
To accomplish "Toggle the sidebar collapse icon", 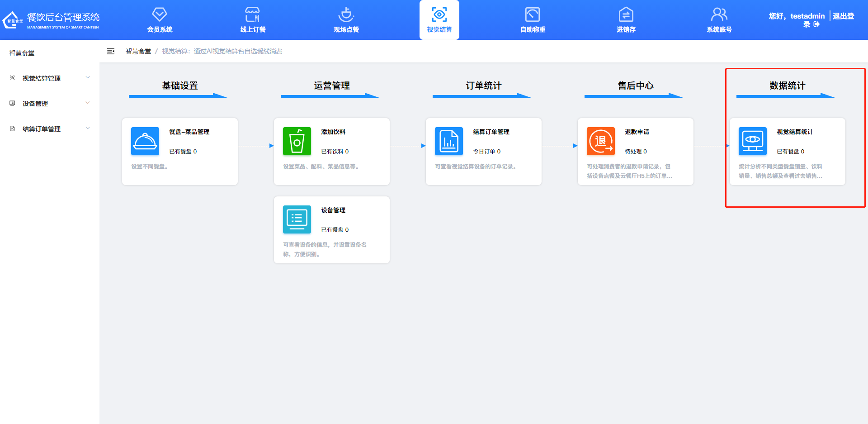I will click(111, 51).
